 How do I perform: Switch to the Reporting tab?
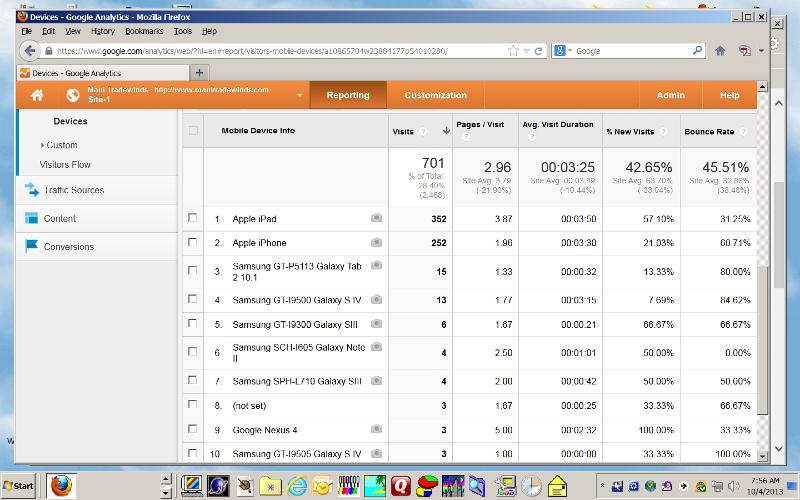point(348,95)
